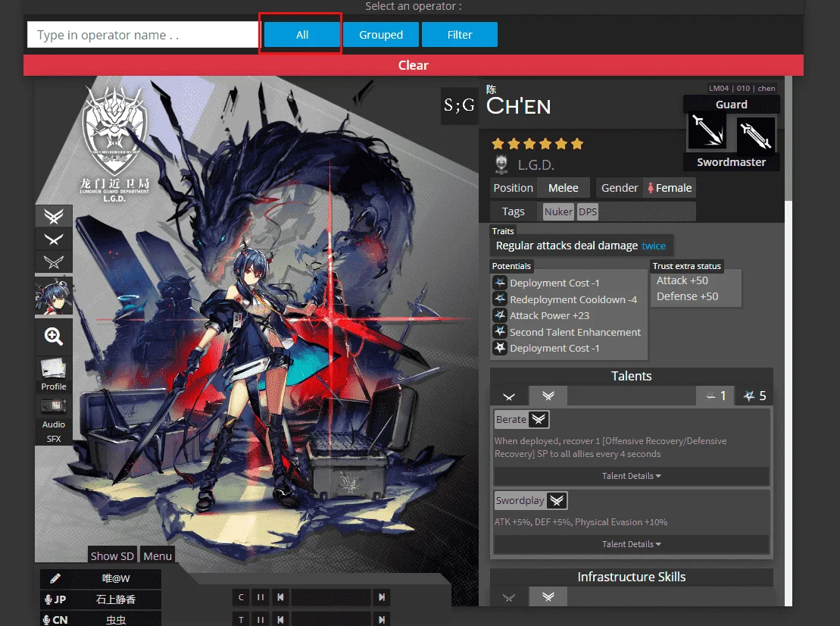Select Potential 5 in Talents

point(754,396)
